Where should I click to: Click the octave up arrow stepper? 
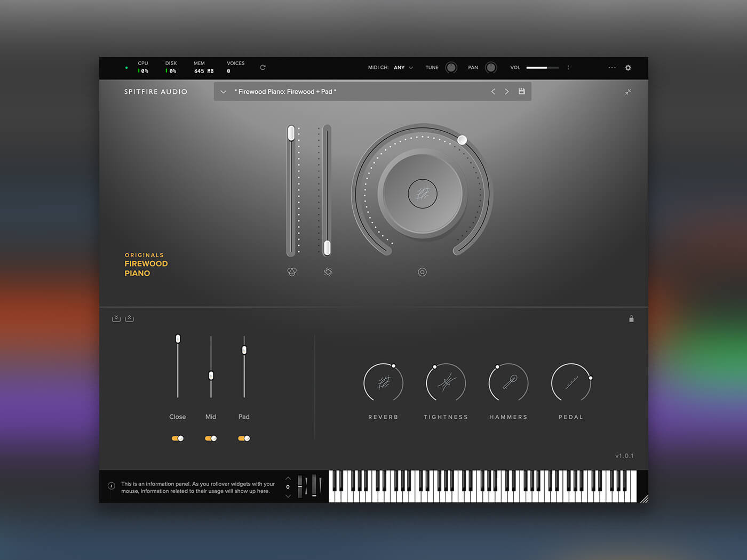288,478
